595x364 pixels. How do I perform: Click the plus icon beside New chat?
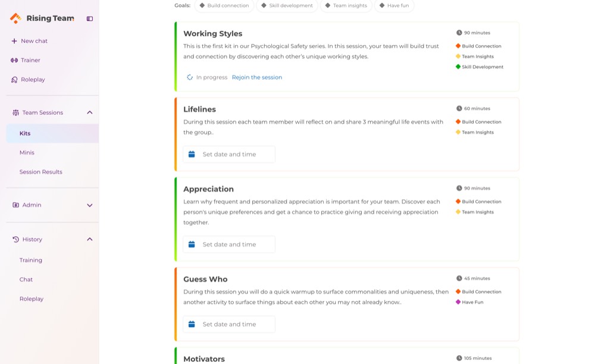14,41
